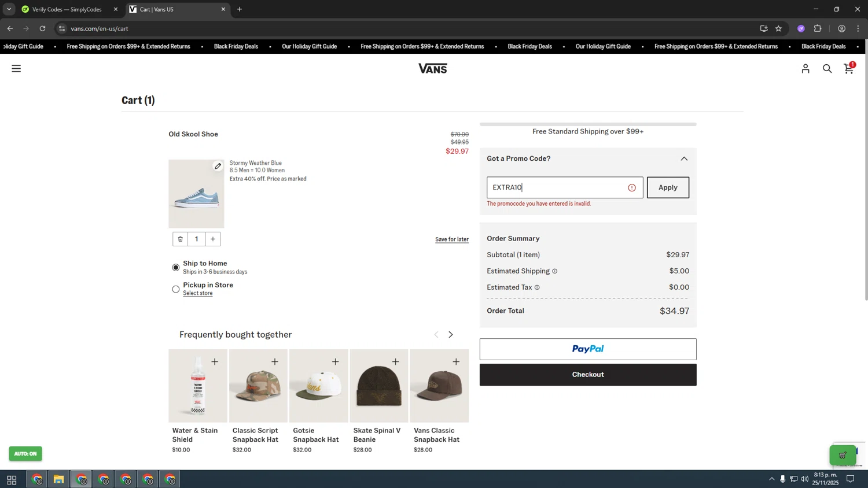This screenshot has height=488, width=868.
Task: Select Ship to Home option
Action: click(x=176, y=267)
